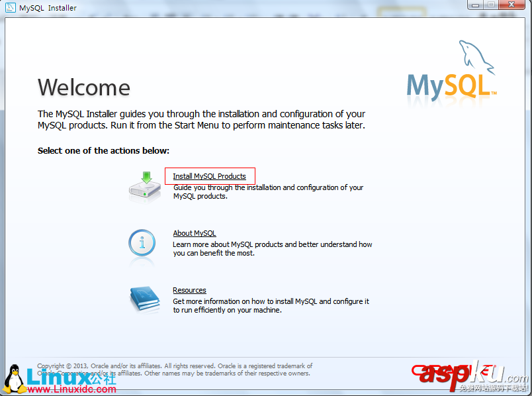Click the 'Get more information on how' description

click(271, 306)
